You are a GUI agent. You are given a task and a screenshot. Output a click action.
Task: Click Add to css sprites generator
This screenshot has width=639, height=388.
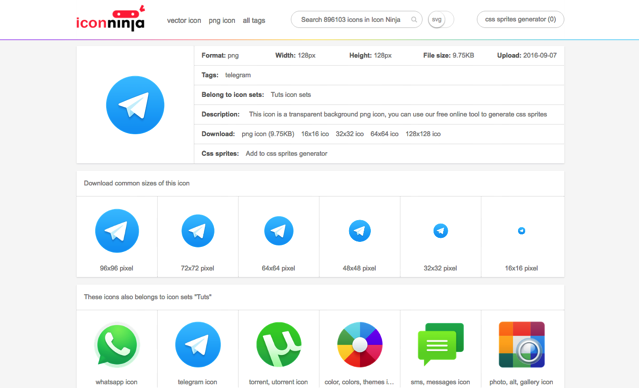[x=286, y=154]
